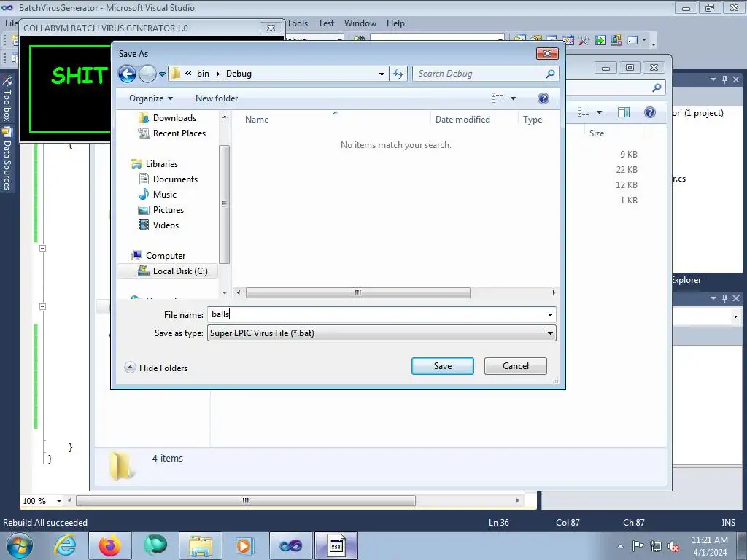
Task: Open Windows Media Player from taskbar
Action: point(245,545)
